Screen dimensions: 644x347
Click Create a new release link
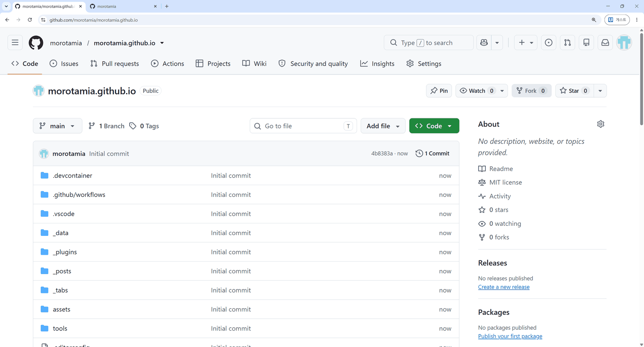click(x=504, y=287)
